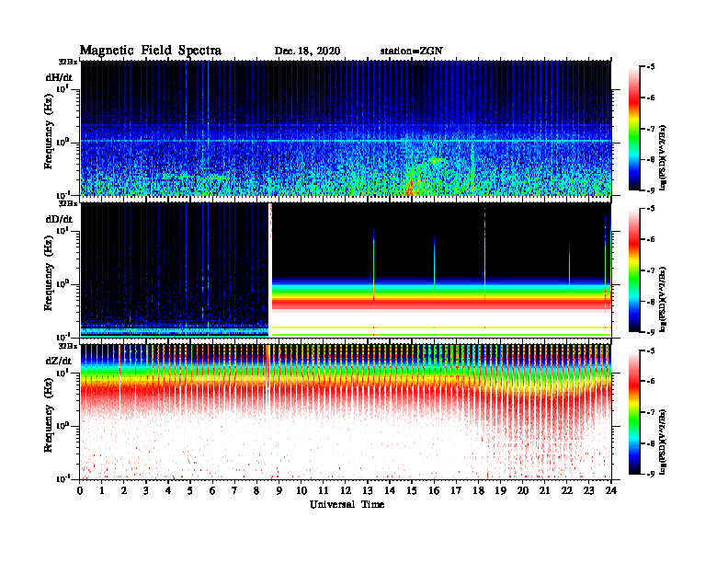Click the "-9" tick on dZ/dt color bar

pyautogui.click(x=651, y=474)
